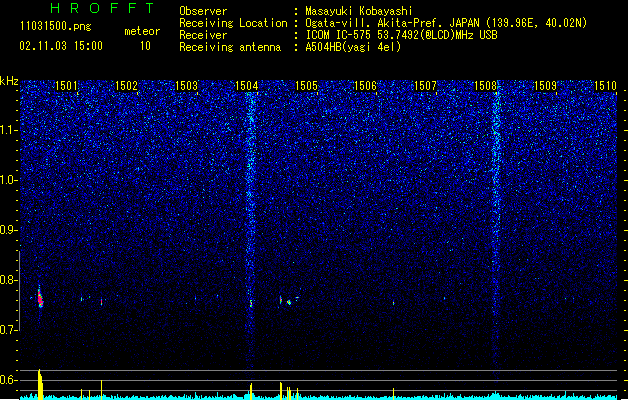Click the 0.6 kHz axis label

pyautogui.click(x=9, y=380)
